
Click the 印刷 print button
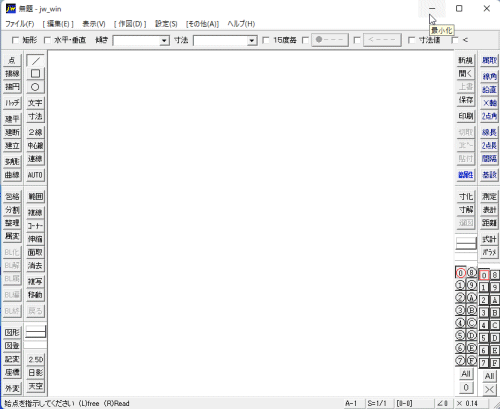466,116
